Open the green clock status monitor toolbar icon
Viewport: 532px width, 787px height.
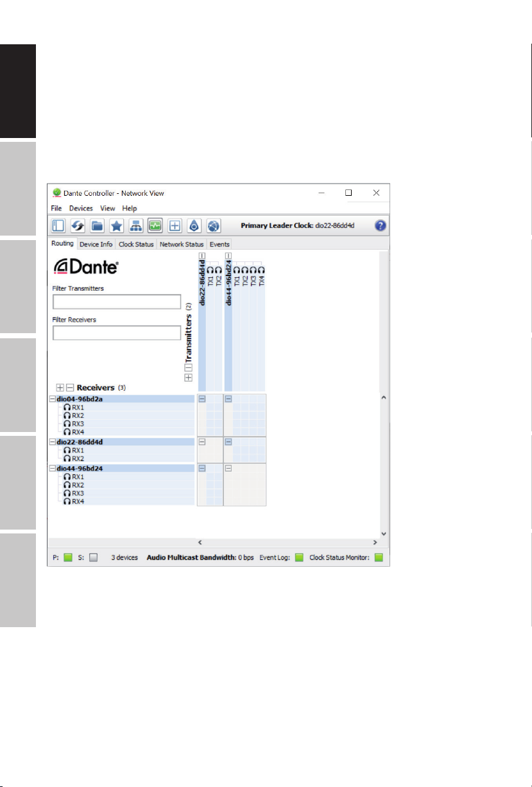(x=155, y=225)
